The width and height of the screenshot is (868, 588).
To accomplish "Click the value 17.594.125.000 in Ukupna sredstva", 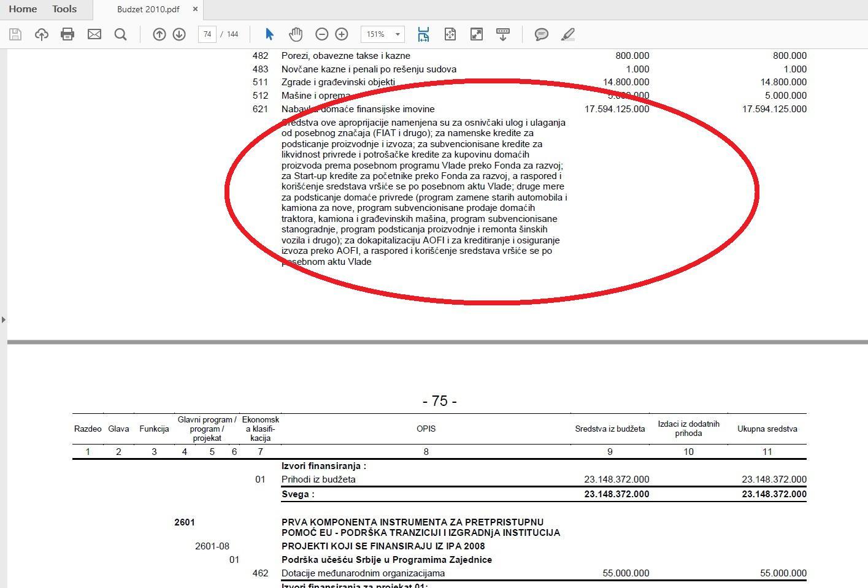I will coord(774,109).
